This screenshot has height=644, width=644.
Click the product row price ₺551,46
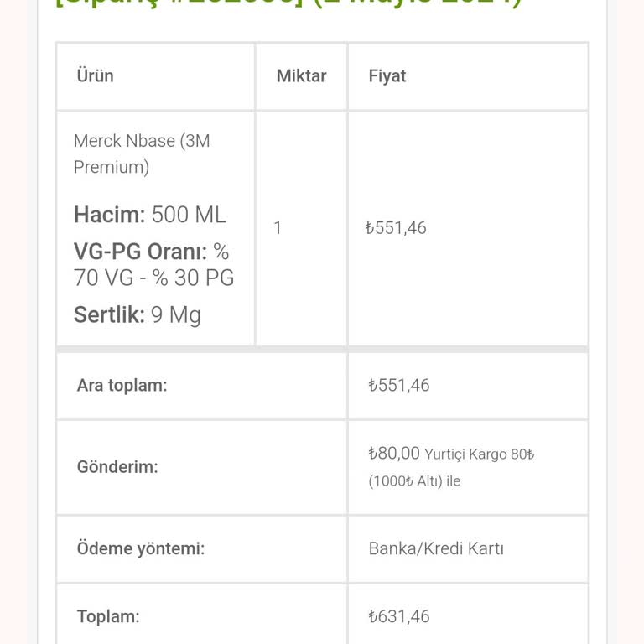[396, 228]
